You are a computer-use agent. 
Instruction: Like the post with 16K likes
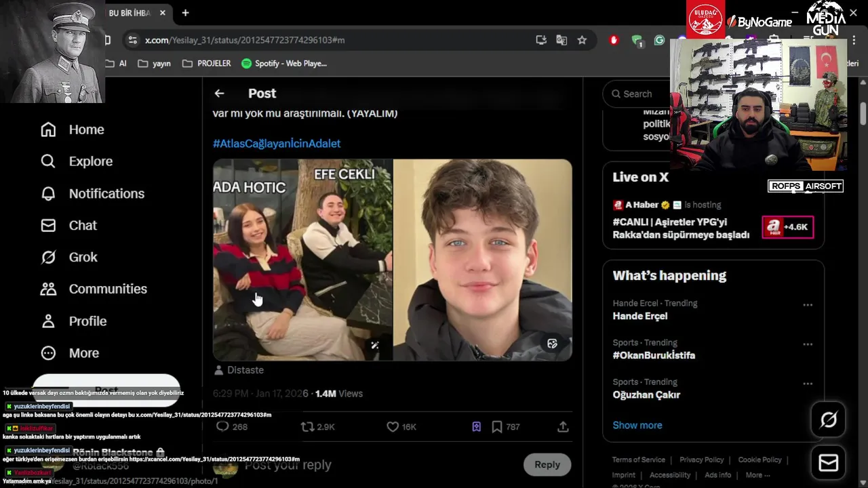click(x=401, y=426)
